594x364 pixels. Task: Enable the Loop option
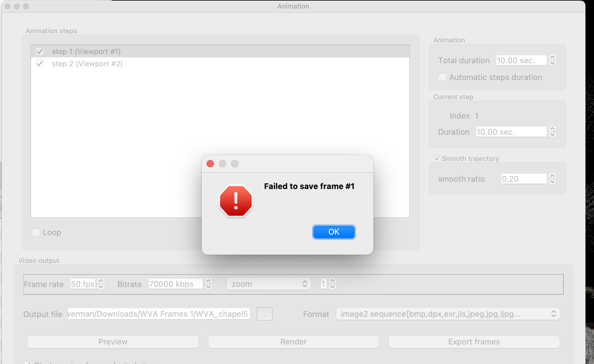[x=36, y=232]
